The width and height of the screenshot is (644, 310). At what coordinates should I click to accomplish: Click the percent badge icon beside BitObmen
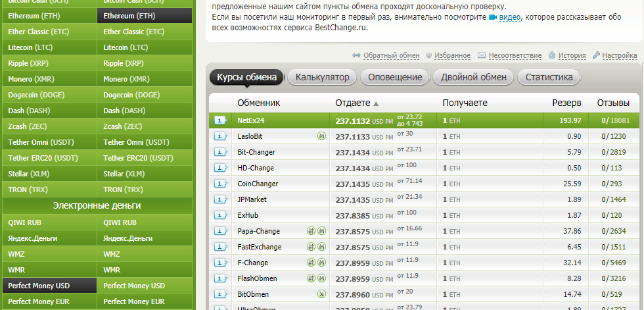pos(321,294)
